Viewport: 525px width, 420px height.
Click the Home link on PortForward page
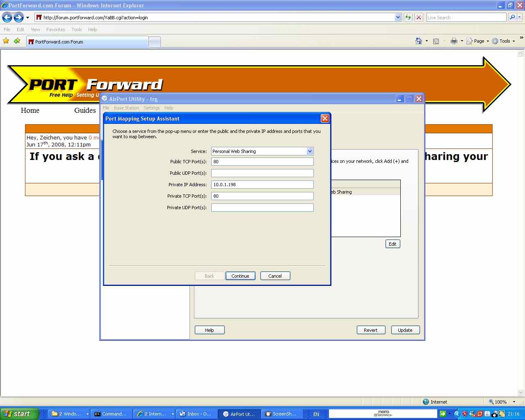[30, 110]
